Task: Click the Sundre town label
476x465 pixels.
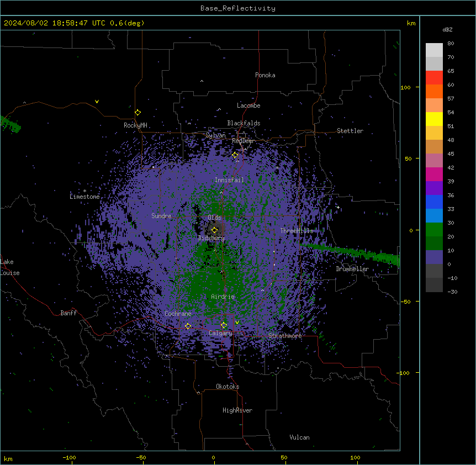Action: tap(161, 216)
